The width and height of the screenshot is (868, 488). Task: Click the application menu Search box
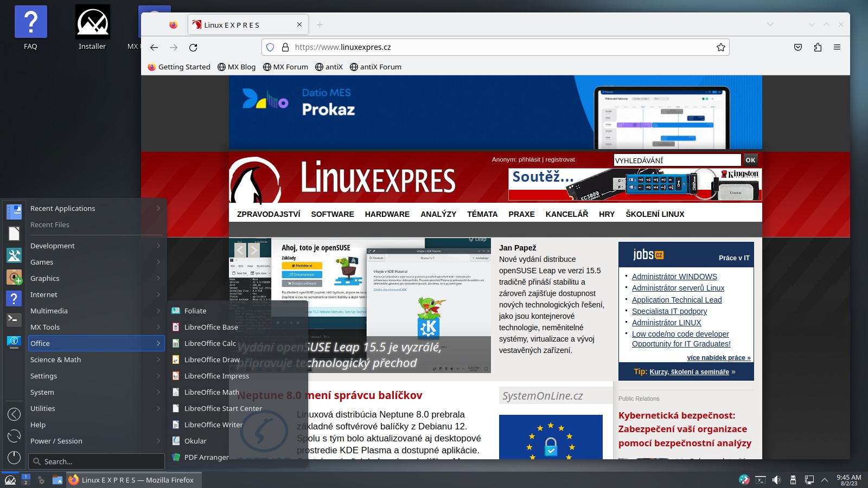[x=97, y=461]
